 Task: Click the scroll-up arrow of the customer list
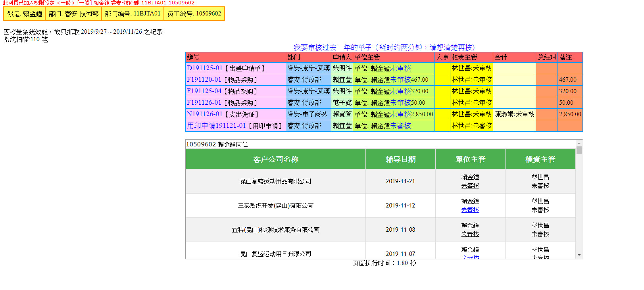[x=579, y=143]
